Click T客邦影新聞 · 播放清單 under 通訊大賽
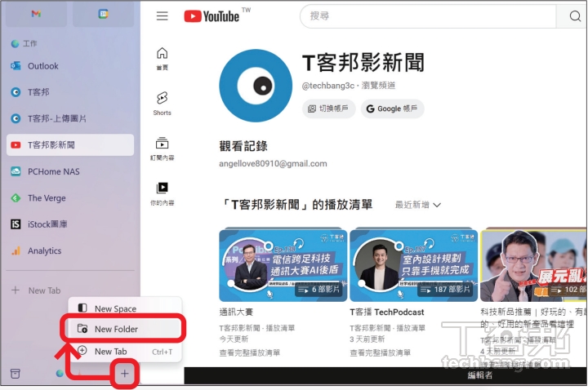 [257, 328]
